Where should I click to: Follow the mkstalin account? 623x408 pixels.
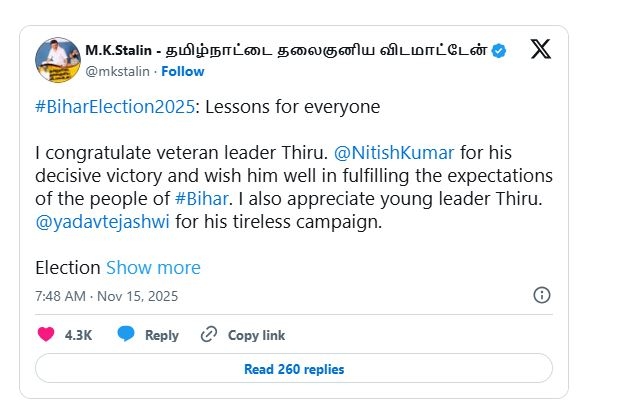click(x=183, y=71)
